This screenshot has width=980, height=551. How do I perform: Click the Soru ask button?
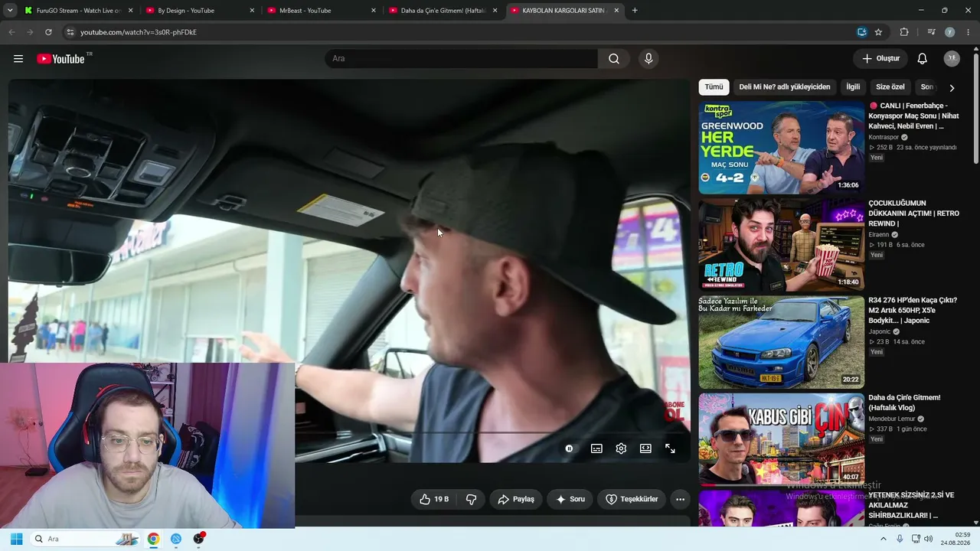pyautogui.click(x=570, y=499)
